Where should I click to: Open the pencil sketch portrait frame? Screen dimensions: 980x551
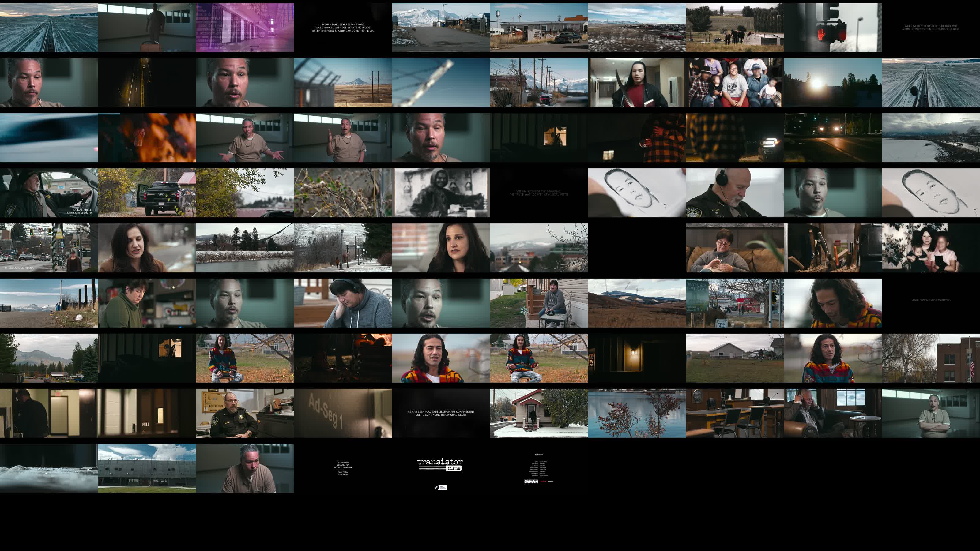[x=636, y=193]
